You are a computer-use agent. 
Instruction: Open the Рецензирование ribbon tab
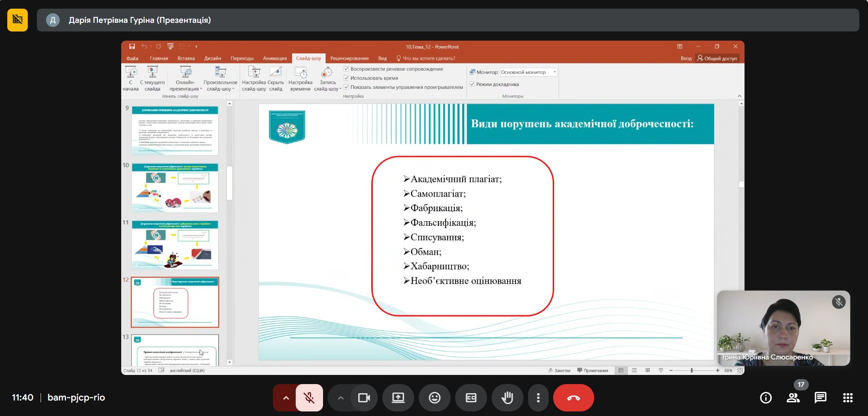tap(349, 58)
